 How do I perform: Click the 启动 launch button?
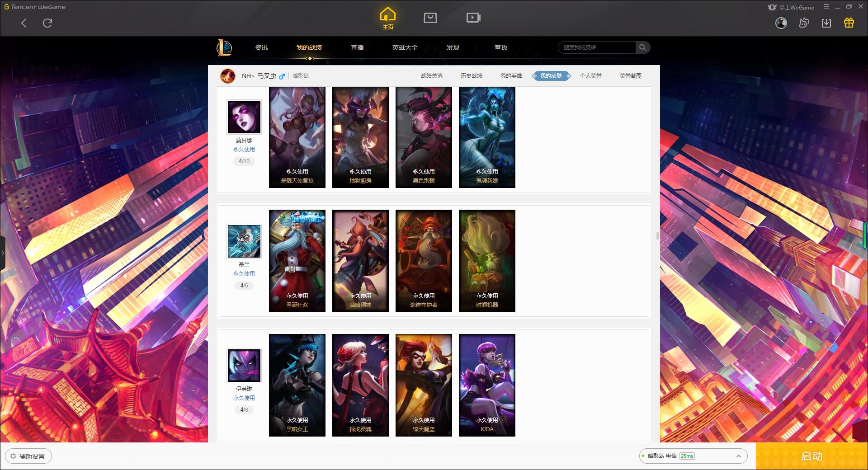pos(811,456)
